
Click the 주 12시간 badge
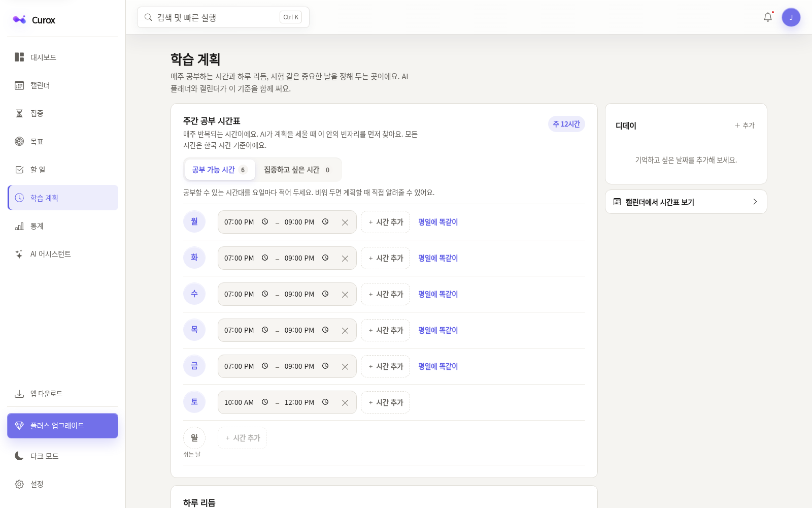(566, 124)
